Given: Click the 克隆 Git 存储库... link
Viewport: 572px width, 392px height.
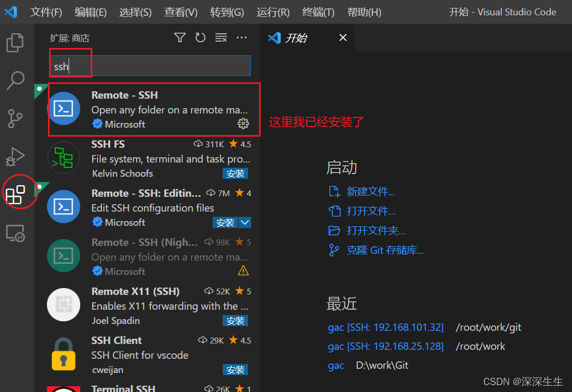Looking at the screenshot, I should [385, 250].
